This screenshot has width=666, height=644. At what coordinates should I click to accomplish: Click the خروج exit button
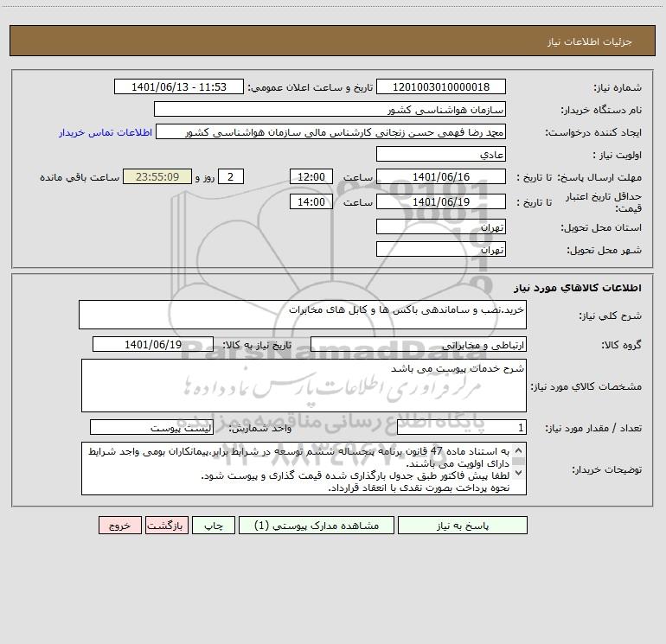[x=119, y=526]
